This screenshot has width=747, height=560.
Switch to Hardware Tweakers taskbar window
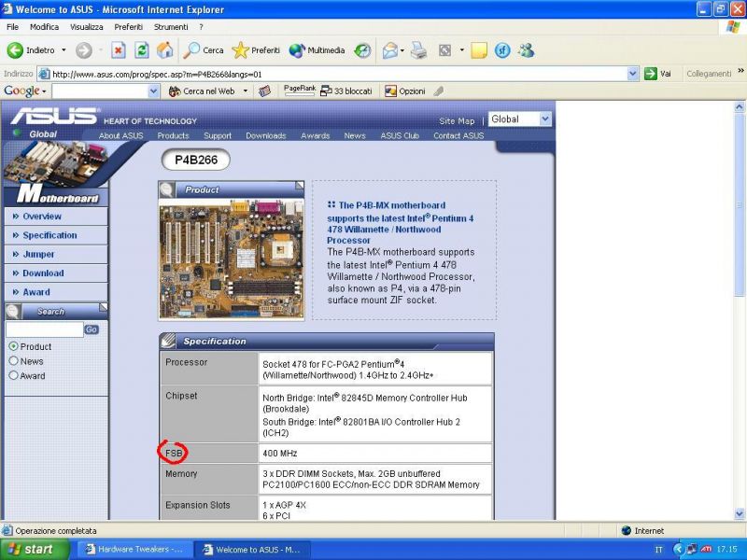click(x=134, y=550)
